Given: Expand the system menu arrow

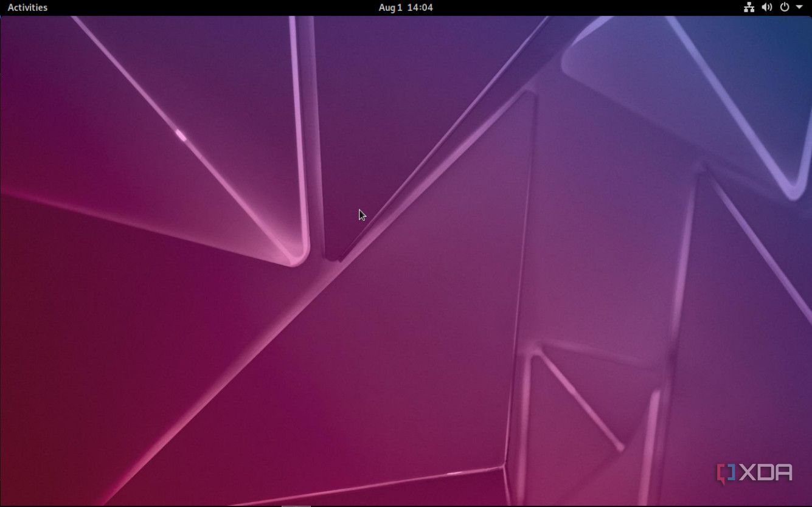Looking at the screenshot, I should 799,7.
